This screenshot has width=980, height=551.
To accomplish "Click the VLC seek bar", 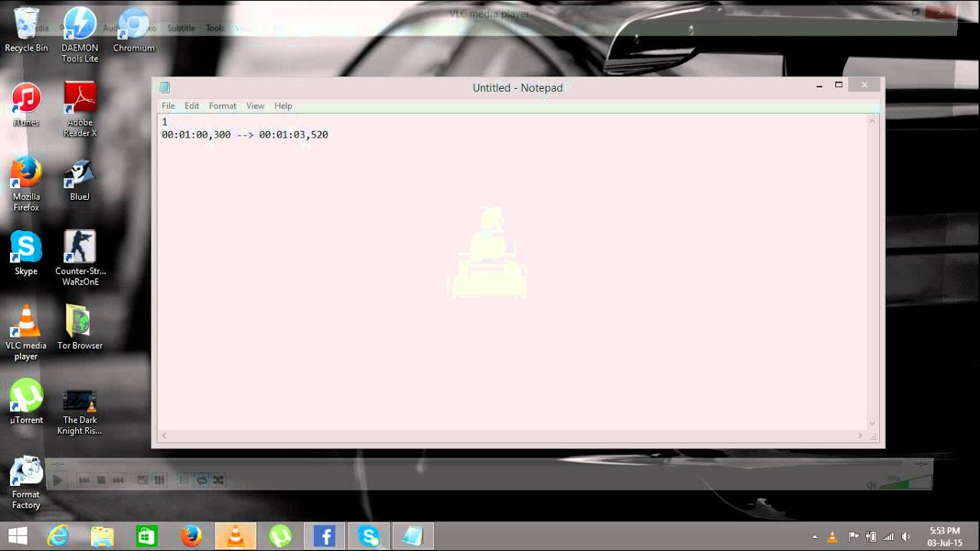I will 490,464.
